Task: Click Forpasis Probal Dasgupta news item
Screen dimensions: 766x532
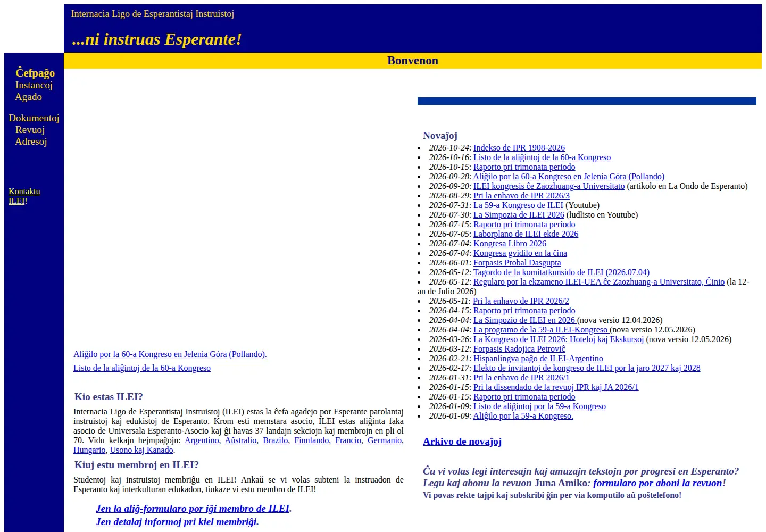Action: tap(517, 263)
